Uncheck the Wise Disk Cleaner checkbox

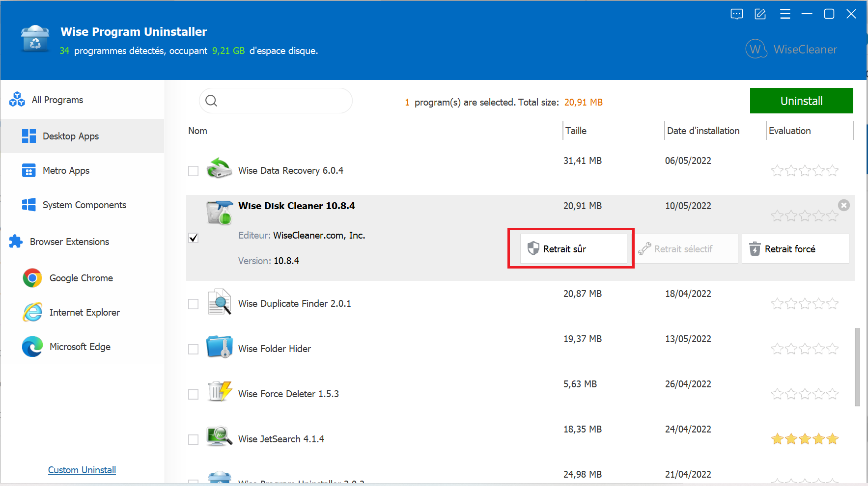pos(194,238)
